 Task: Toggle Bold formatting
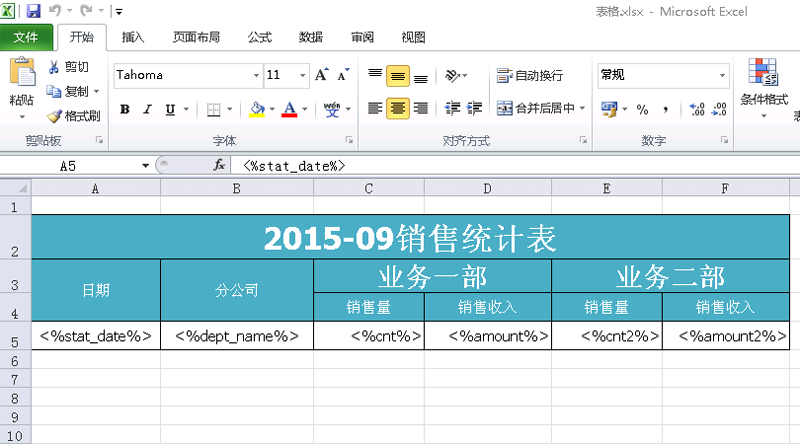[x=125, y=109]
